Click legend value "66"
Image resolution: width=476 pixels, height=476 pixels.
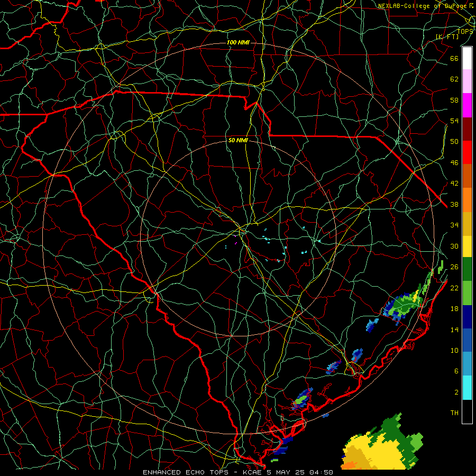tap(454, 58)
